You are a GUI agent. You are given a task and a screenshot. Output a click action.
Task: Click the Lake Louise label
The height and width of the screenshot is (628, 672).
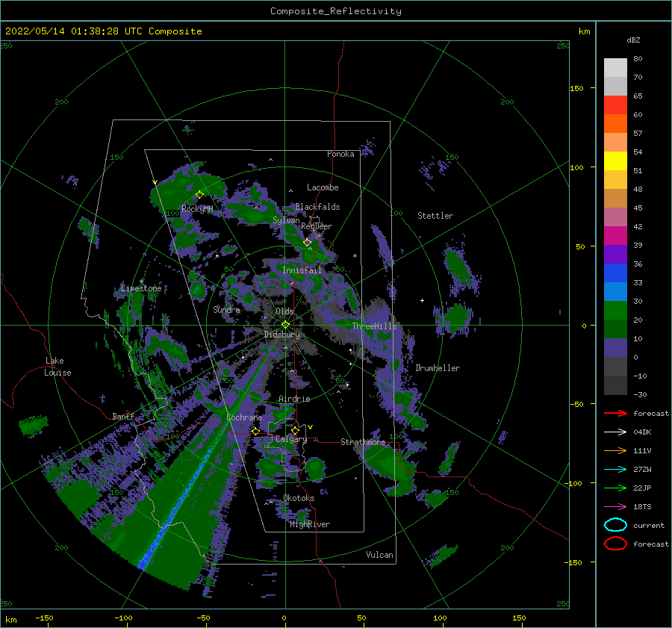[57, 367]
